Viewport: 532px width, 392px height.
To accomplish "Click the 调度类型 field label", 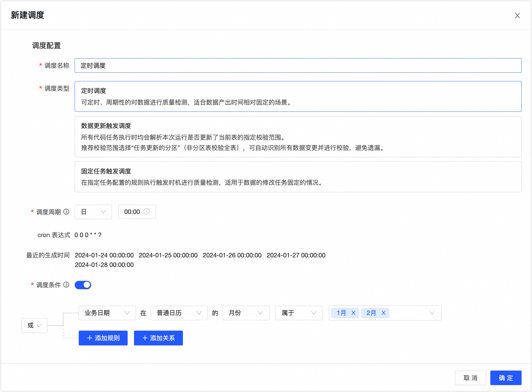I will click(x=57, y=88).
